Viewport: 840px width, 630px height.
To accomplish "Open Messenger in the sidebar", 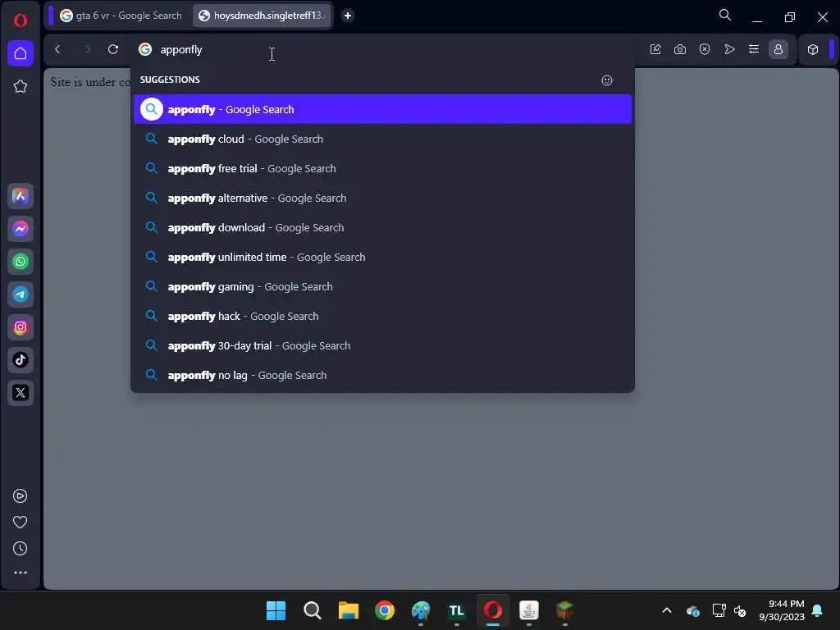I will (x=21, y=230).
